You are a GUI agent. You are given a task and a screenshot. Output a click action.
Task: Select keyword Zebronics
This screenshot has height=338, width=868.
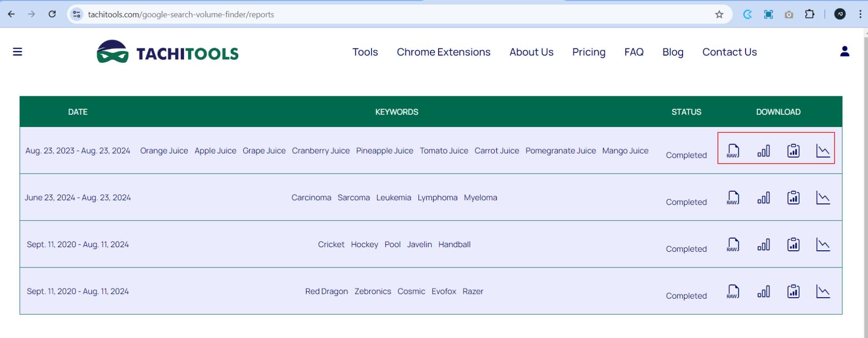[x=373, y=291]
